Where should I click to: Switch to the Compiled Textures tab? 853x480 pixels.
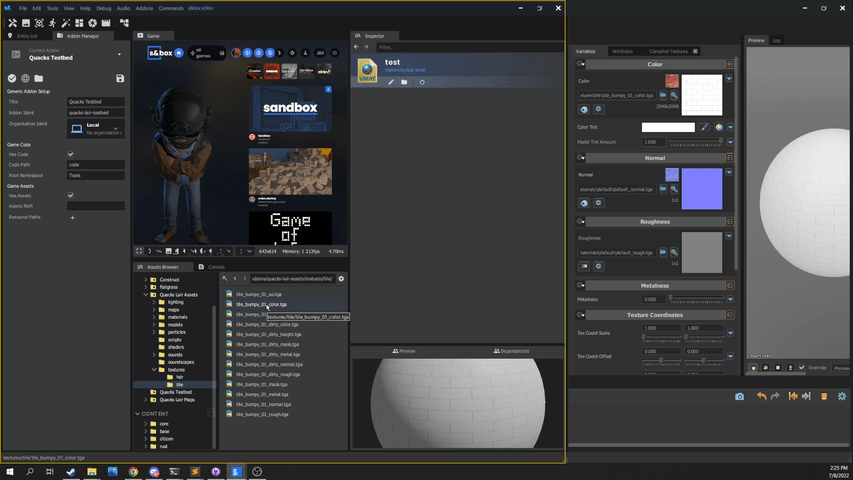pos(669,51)
